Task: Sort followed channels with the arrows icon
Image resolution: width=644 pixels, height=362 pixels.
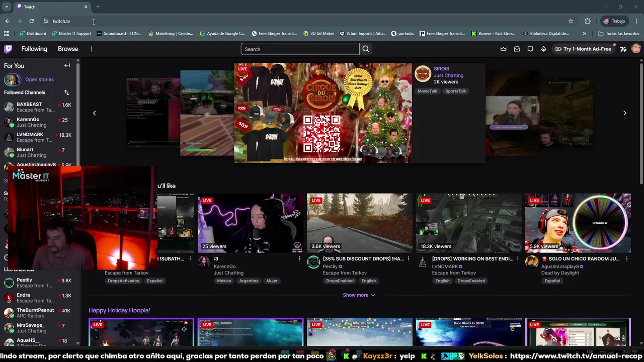Action: click(x=66, y=93)
